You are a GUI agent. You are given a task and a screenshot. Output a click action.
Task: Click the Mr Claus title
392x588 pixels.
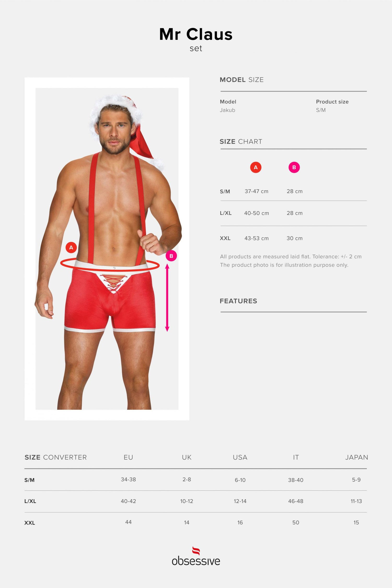pyautogui.click(x=196, y=34)
